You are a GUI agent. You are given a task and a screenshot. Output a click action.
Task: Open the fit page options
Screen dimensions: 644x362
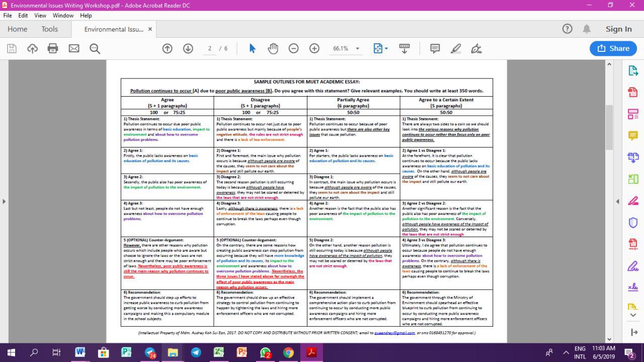(x=380, y=48)
